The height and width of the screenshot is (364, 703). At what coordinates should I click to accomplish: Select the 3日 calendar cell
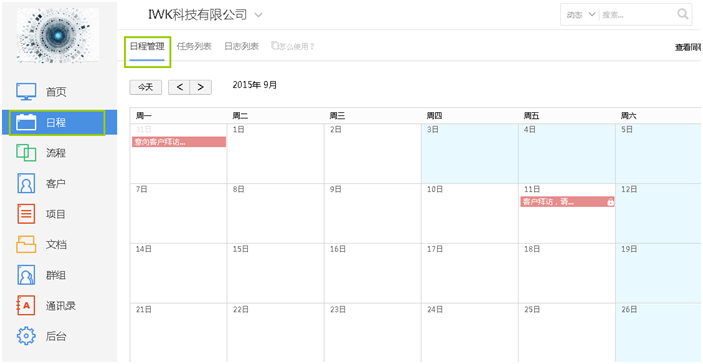pos(470,154)
